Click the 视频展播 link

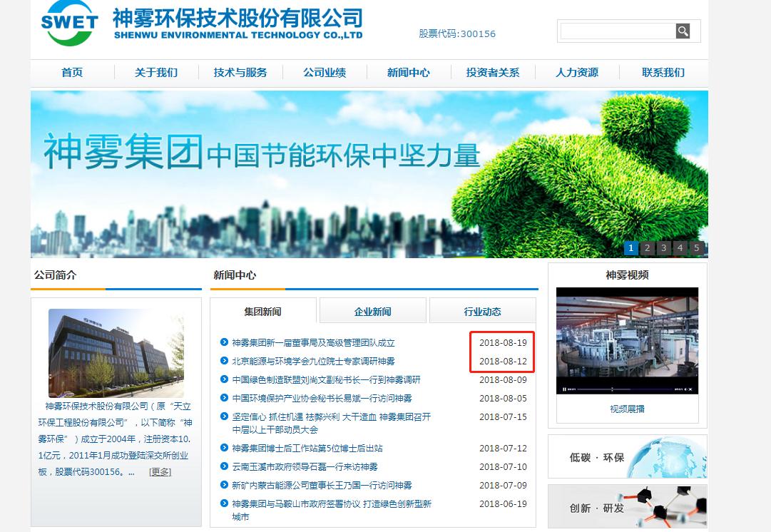tap(627, 409)
